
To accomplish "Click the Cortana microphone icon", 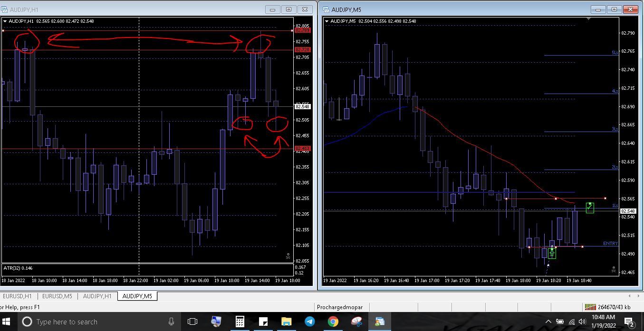I will point(171,322).
